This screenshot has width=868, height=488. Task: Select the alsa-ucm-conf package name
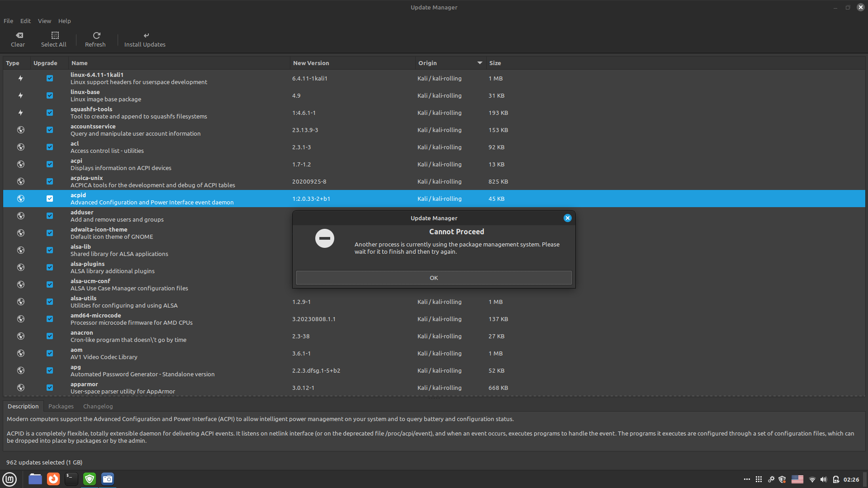pyautogui.click(x=90, y=281)
